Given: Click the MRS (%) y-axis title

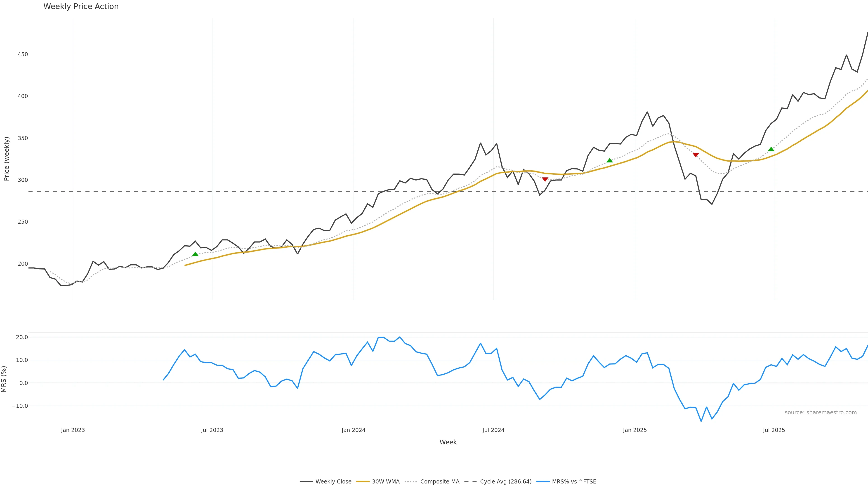Looking at the screenshot, I should pyautogui.click(x=4, y=379).
